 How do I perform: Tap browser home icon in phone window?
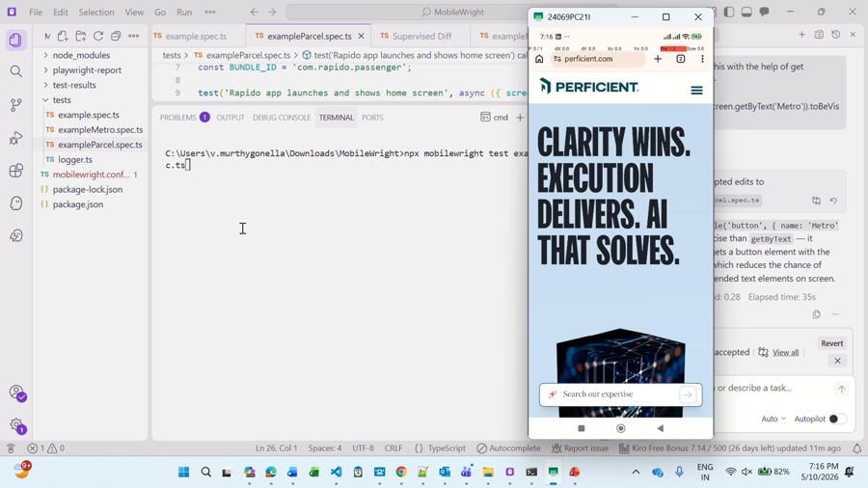click(x=539, y=59)
